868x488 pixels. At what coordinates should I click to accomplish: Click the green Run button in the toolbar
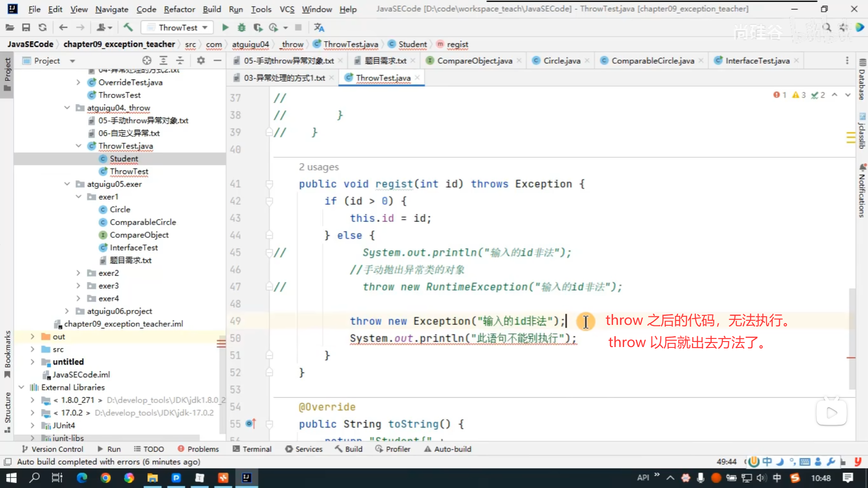[x=225, y=28]
